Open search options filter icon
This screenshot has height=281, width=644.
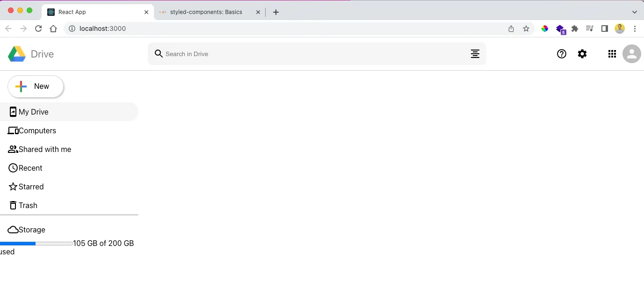tap(475, 54)
